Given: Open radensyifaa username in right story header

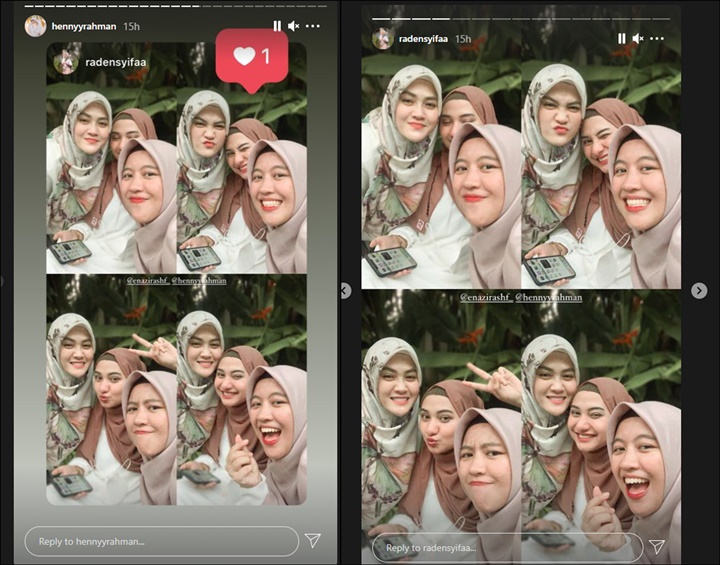Looking at the screenshot, I should [423, 39].
